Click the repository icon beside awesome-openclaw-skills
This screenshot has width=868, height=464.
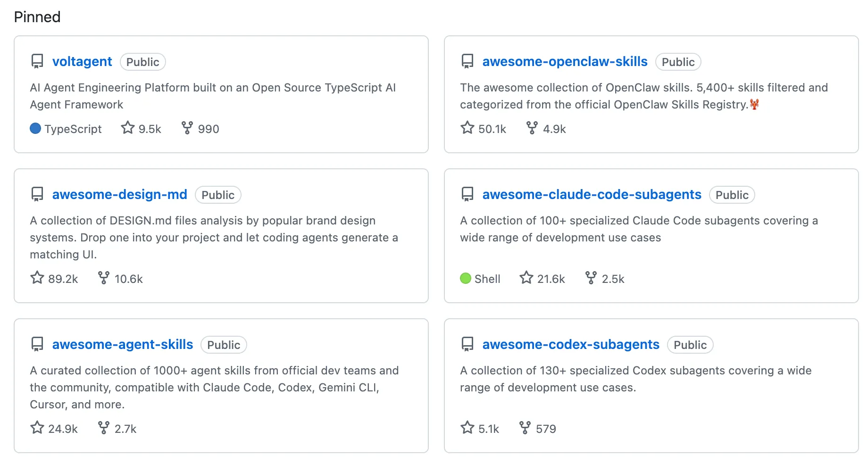467,62
